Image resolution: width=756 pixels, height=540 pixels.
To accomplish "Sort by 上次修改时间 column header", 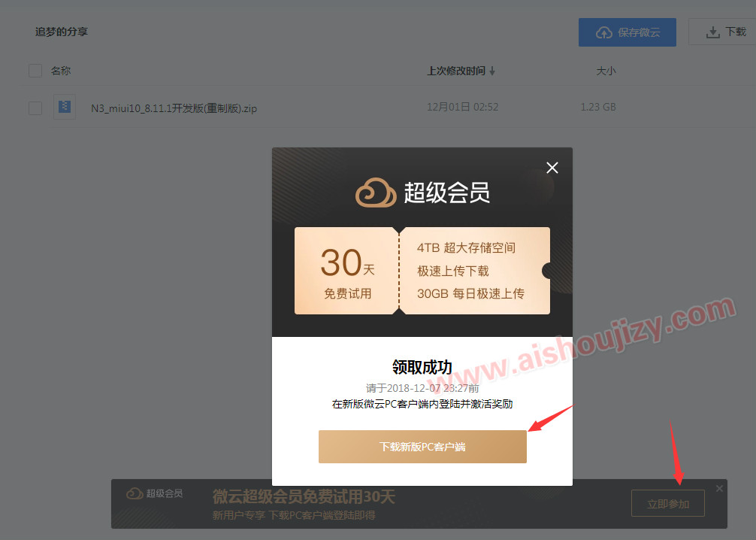I will pos(461,71).
